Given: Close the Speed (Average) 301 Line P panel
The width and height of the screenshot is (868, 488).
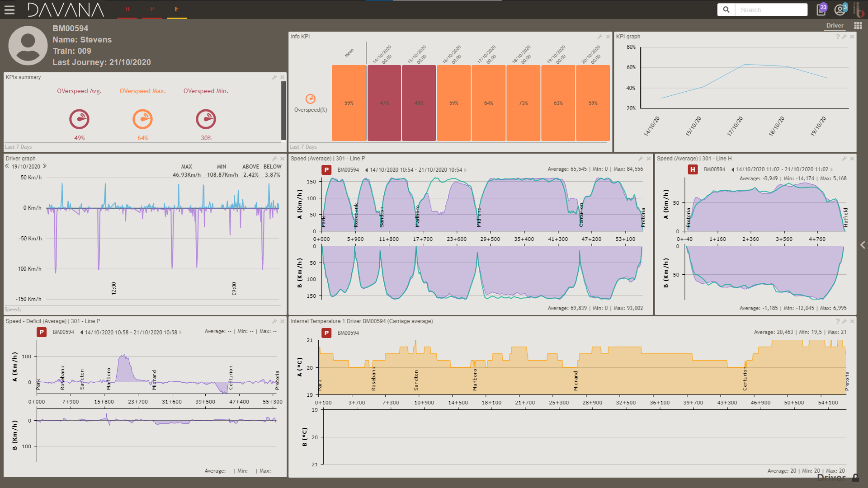Looking at the screenshot, I should click(649, 159).
